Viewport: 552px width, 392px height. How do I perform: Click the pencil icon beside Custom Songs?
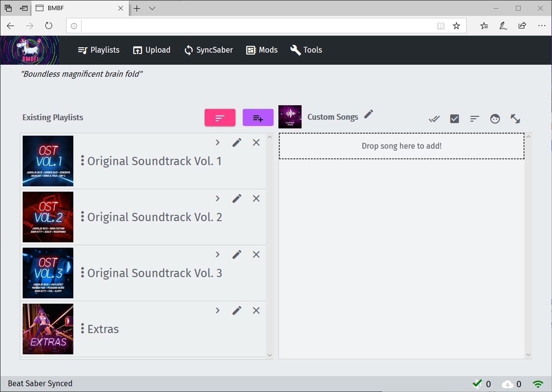coord(369,114)
